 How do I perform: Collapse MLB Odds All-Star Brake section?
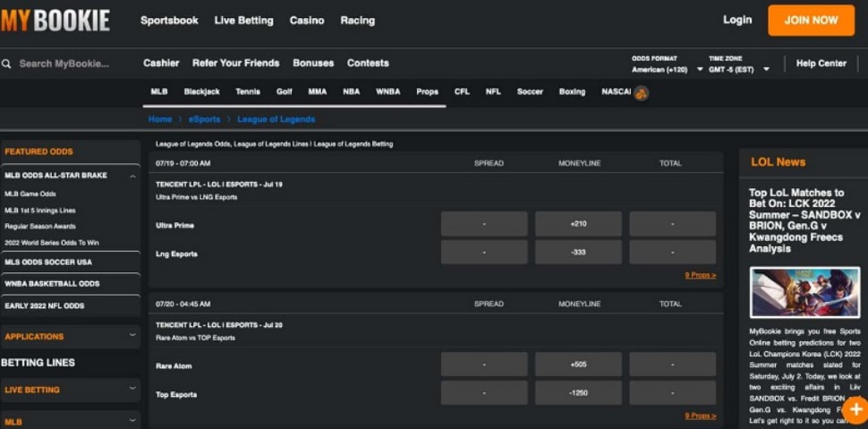[133, 176]
